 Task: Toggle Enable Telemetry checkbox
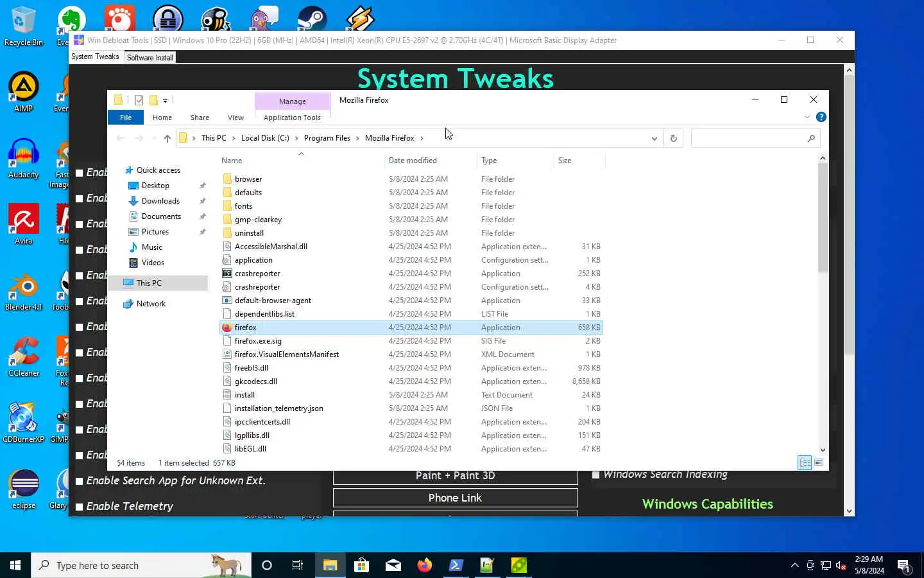coord(80,507)
